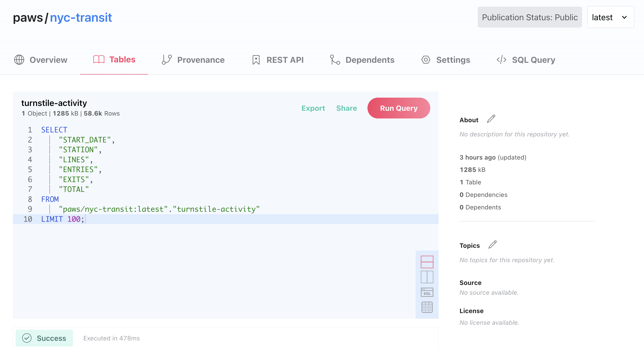
Task: Click No license available text
Action: click(x=489, y=322)
